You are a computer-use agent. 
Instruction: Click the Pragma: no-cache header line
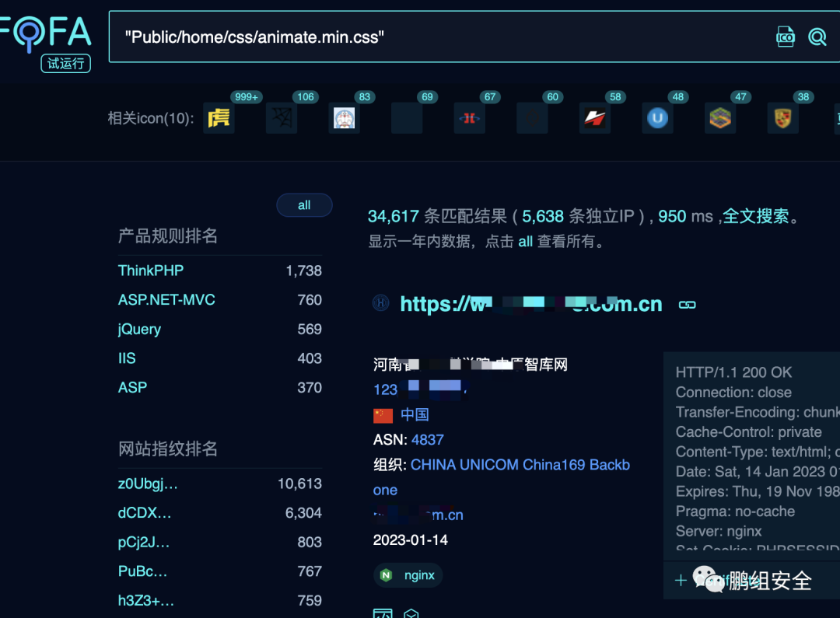click(x=735, y=512)
